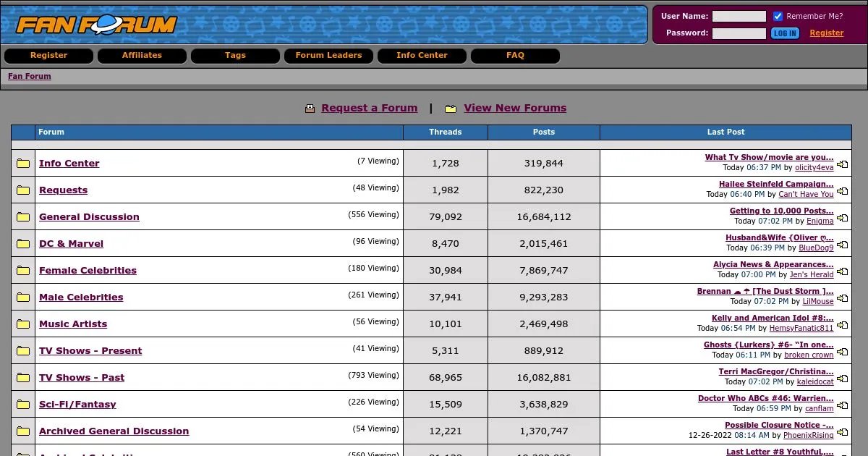
Task: Click the Request a Forum icon
Action: point(310,109)
